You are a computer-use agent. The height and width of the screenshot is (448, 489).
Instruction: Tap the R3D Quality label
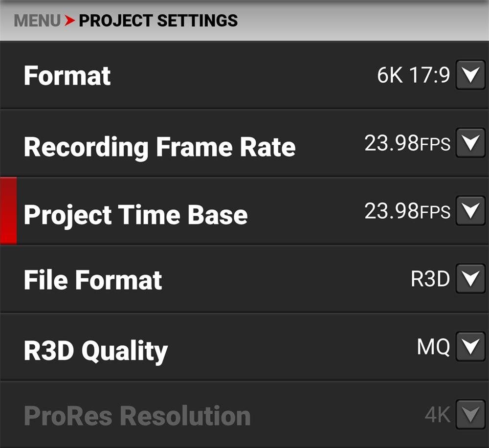95,350
